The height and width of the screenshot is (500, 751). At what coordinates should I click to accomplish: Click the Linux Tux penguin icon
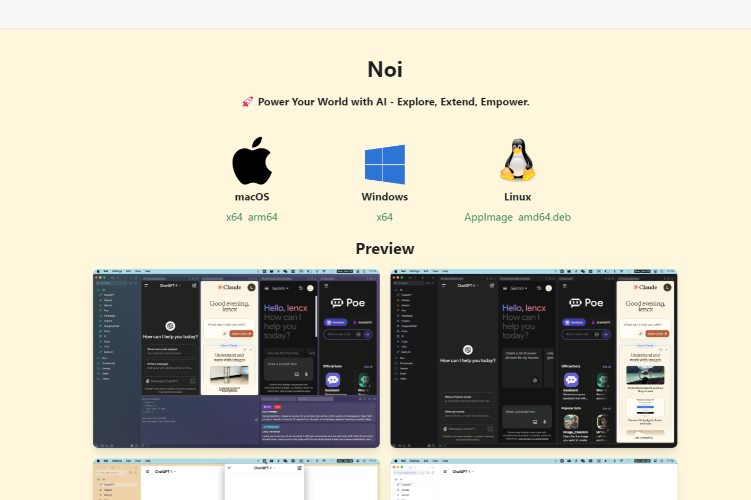(518, 160)
